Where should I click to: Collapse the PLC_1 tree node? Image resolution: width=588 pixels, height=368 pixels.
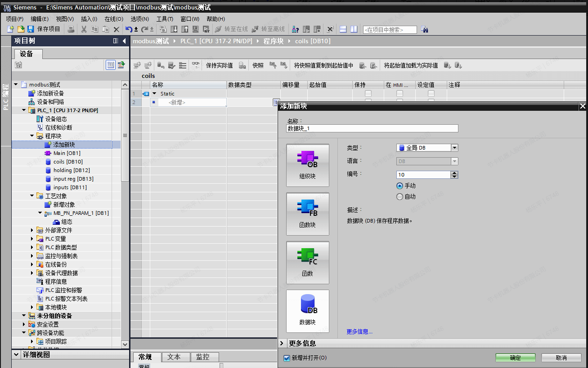[24, 110]
